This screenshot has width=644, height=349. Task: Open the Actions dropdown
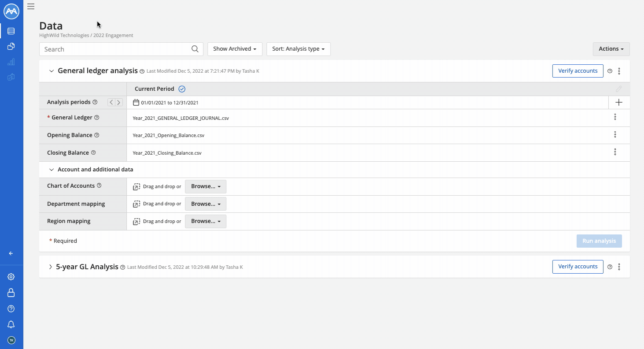[611, 49]
